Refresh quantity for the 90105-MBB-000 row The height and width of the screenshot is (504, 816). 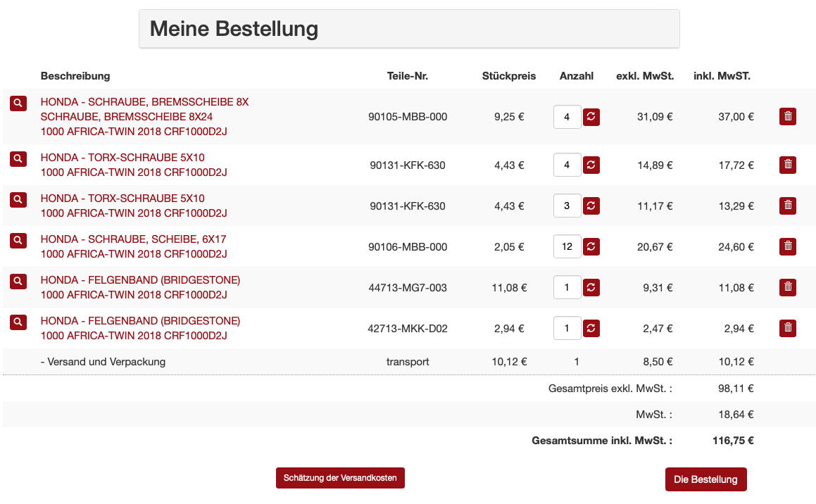pos(592,117)
